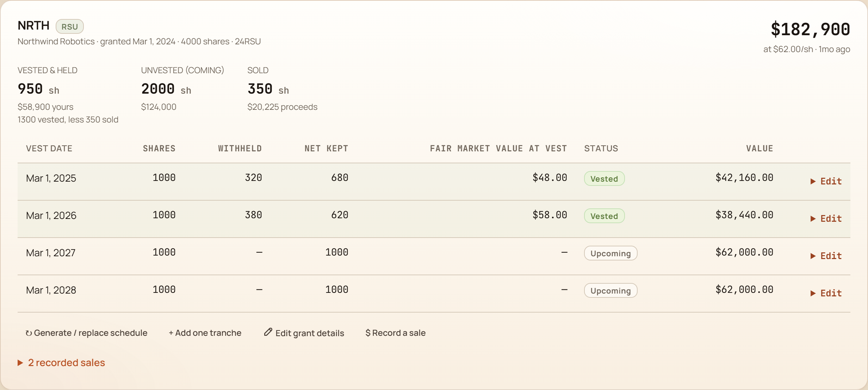Viewport: 868px width, 390px height.
Task: Click the 620 net kept value
Action: 340,215
